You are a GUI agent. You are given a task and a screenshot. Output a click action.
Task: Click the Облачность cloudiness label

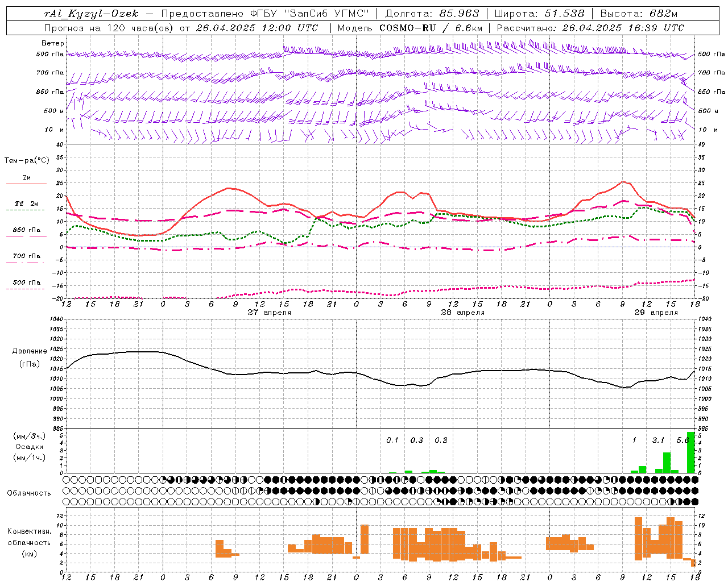[29, 493]
